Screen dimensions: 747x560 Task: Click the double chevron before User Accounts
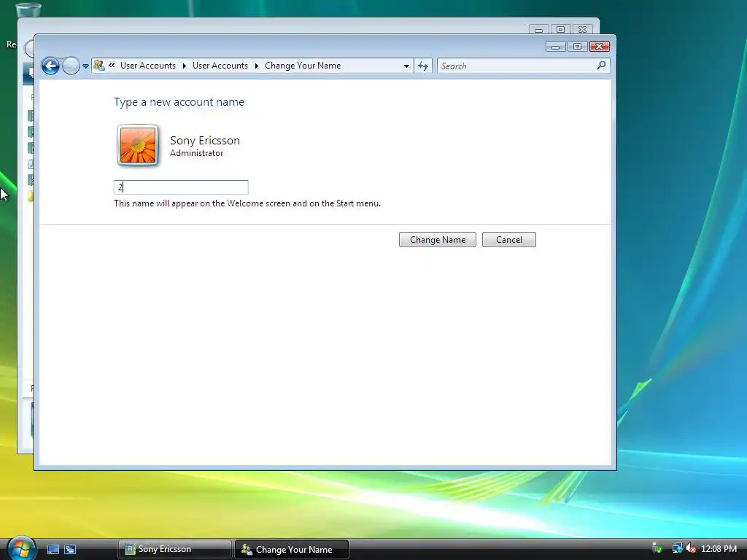click(112, 65)
